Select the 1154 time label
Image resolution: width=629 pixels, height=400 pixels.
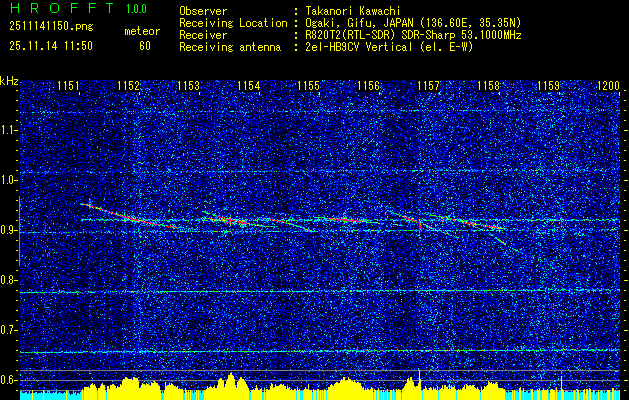click(x=249, y=86)
